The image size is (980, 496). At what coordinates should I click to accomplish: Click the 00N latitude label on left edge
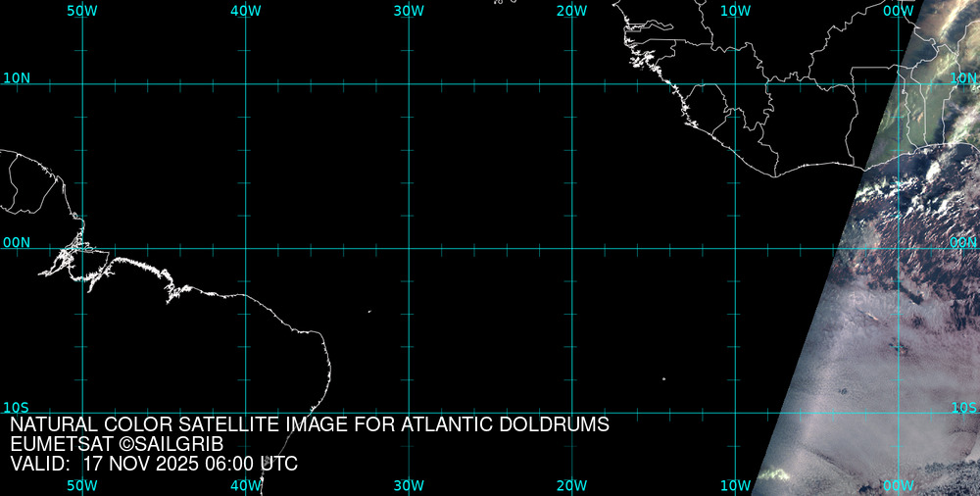16,242
